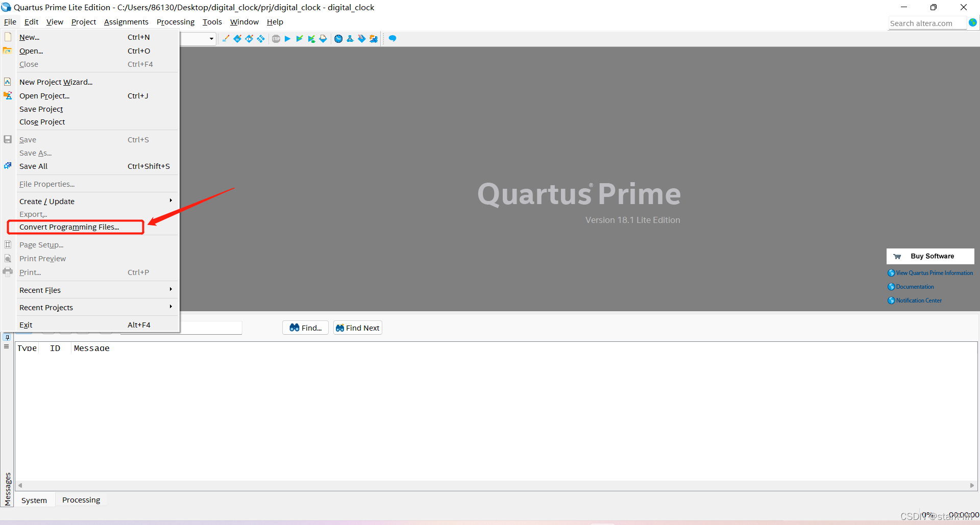This screenshot has width=980, height=525.
Task: Click the Settings diamond icon with pencil
Action: click(237, 39)
